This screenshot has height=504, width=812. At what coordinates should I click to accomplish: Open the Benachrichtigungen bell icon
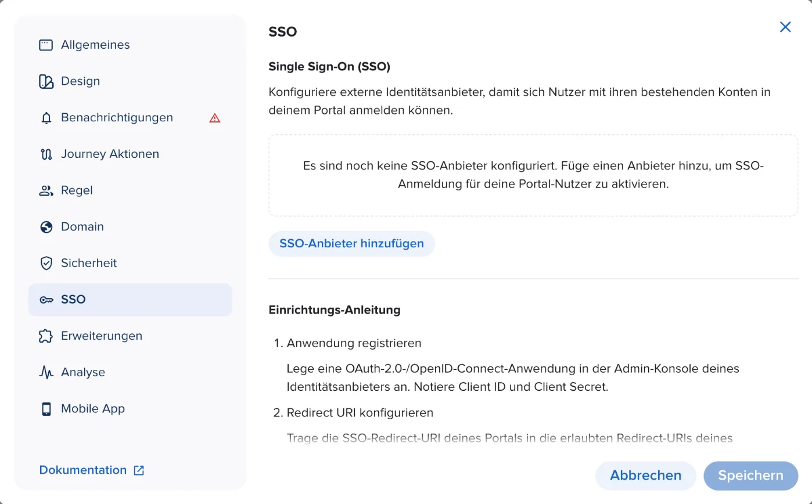coord(46,118)
